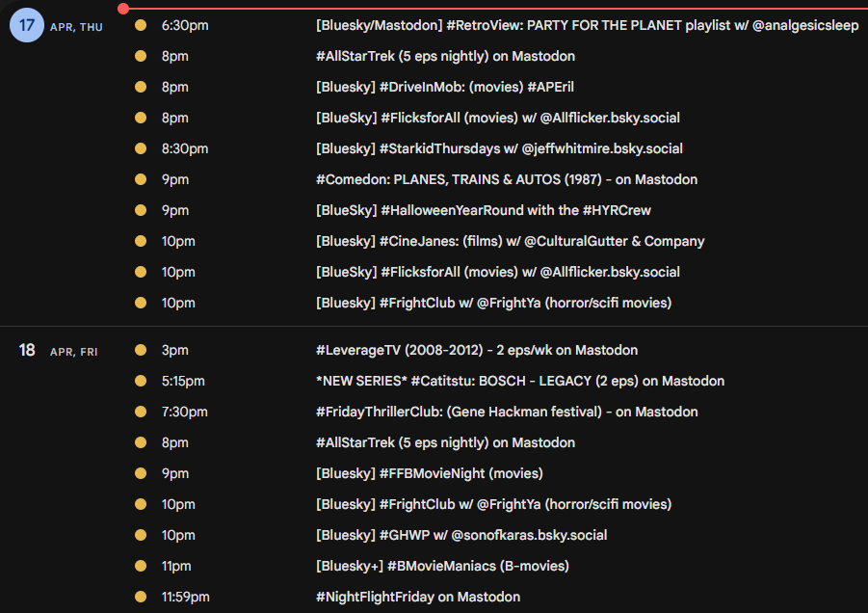Open the #FridayThrillerClub Gene Hackman event
The height and width of the screenshot is (613, 868).
click(x=507, y=412)
